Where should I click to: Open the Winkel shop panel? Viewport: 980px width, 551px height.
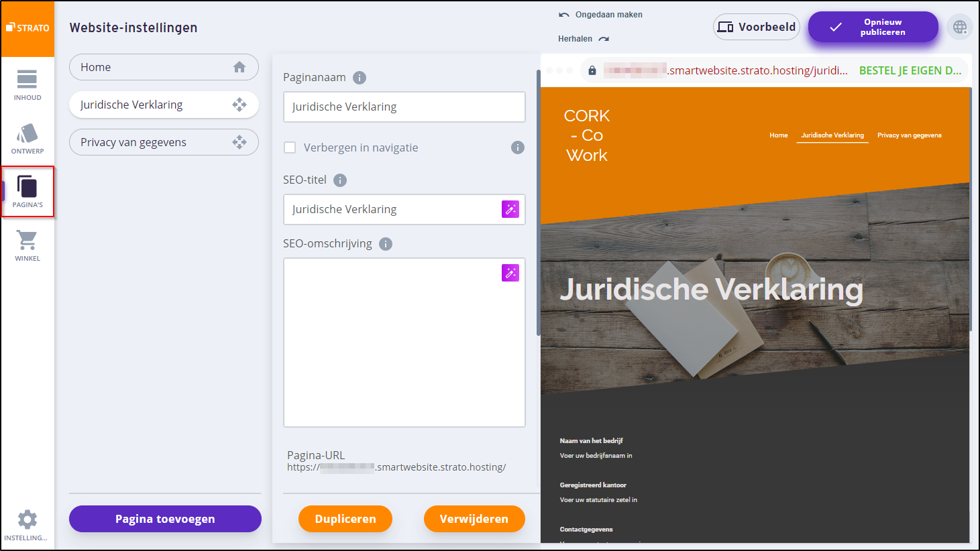(x=28, y=245)
